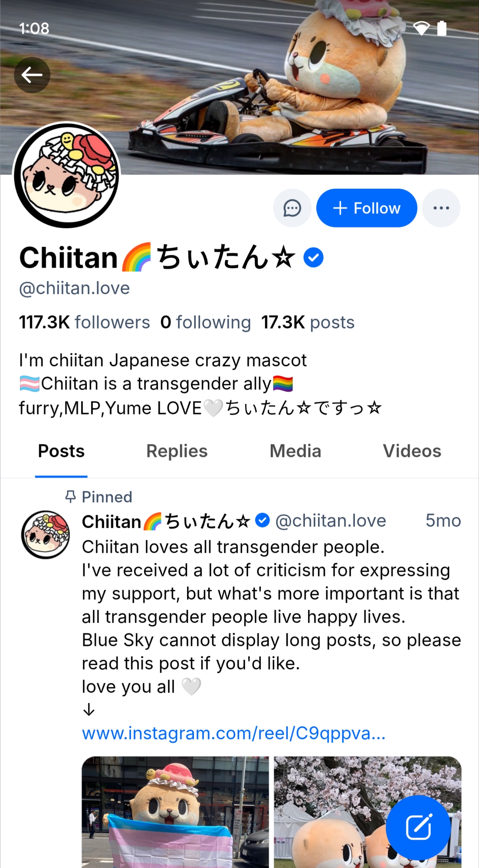Open Chiitan's large profile avatar
This screenshot has width=479, height=868.
67,175
